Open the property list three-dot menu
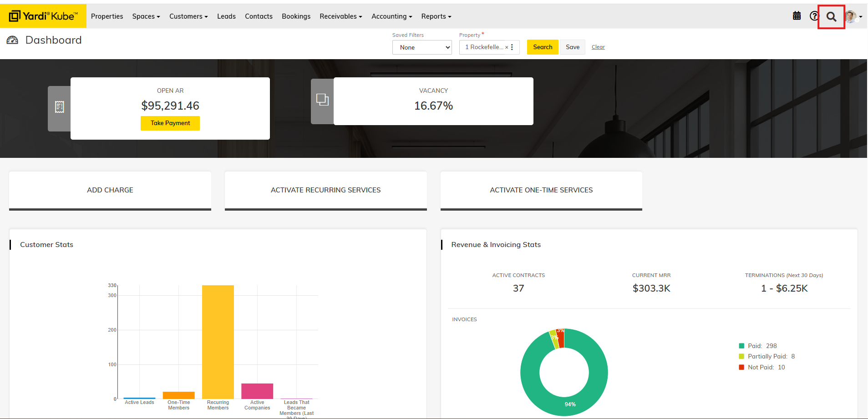This screenshot has width=868, height=419. point(512,47)
